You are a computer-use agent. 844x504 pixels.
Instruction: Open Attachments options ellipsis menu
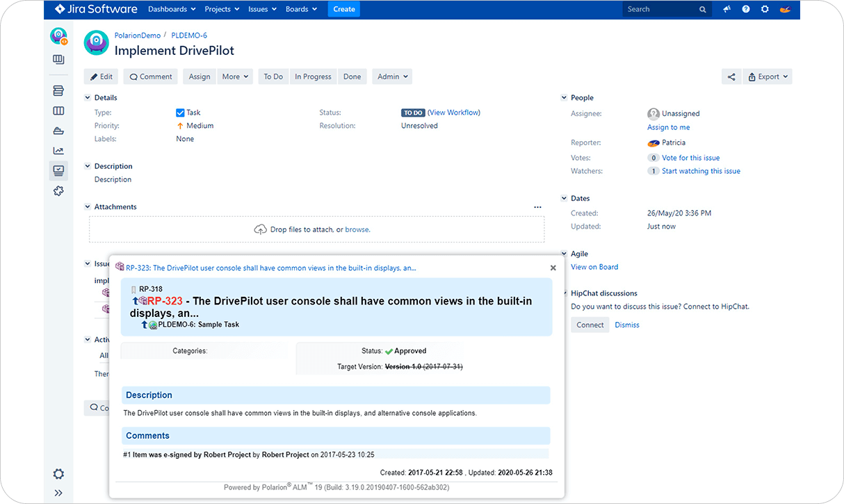(x=537, y=207)
